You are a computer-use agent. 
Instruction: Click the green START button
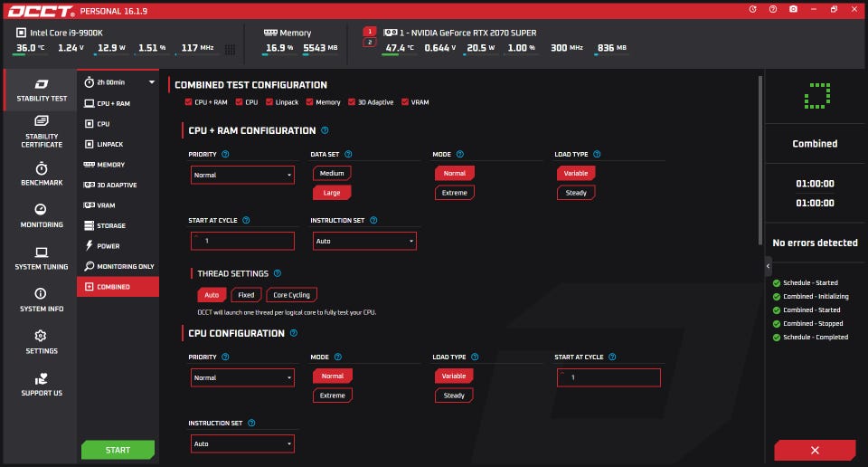[x=118, y=450]
